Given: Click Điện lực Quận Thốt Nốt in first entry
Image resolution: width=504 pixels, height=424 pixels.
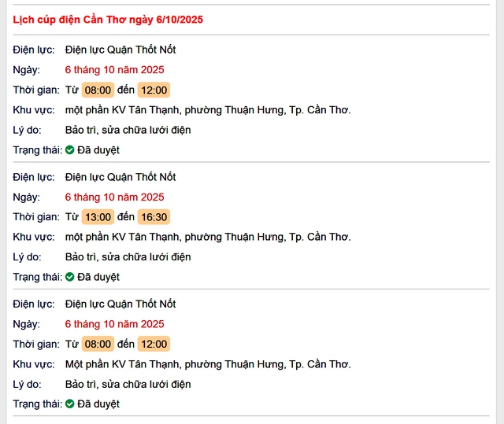Looking at the screenshot, I should [120, 50].
